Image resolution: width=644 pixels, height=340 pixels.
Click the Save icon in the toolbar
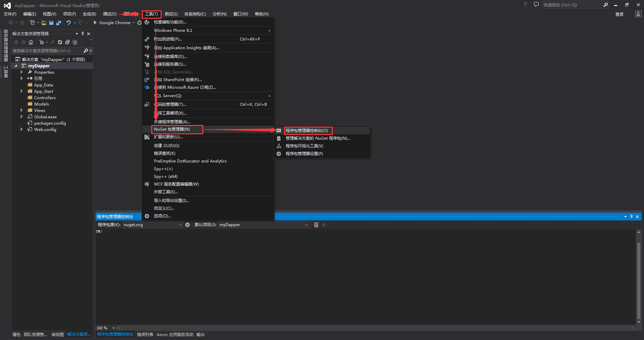(x=51, y=23)
